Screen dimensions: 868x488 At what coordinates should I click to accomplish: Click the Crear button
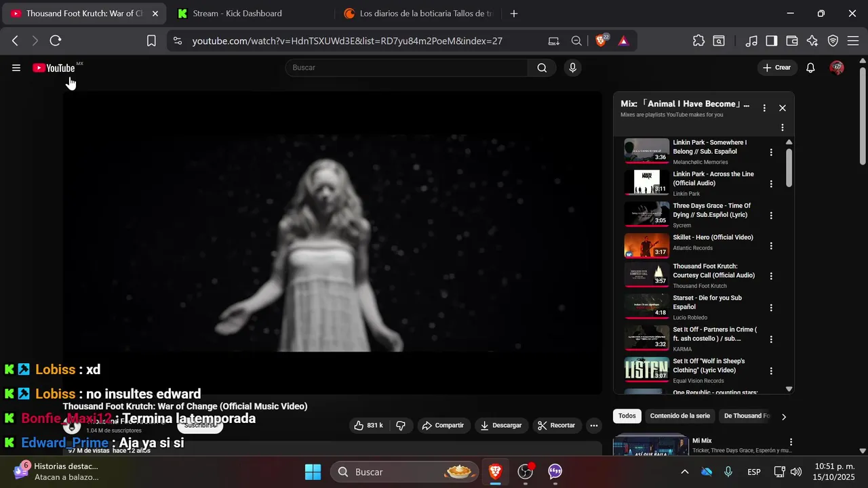pos(776,68)
